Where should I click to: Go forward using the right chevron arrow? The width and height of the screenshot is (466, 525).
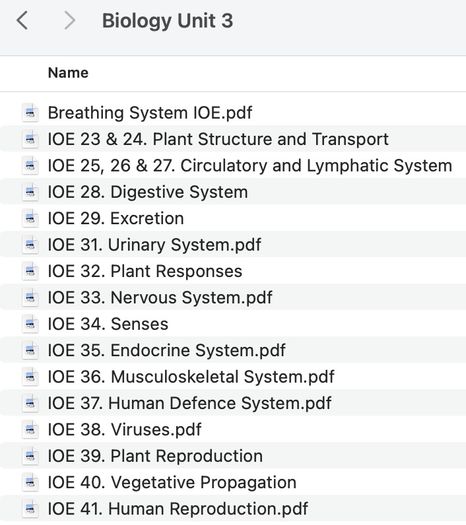pyautogui.click(x=70, y=20)
